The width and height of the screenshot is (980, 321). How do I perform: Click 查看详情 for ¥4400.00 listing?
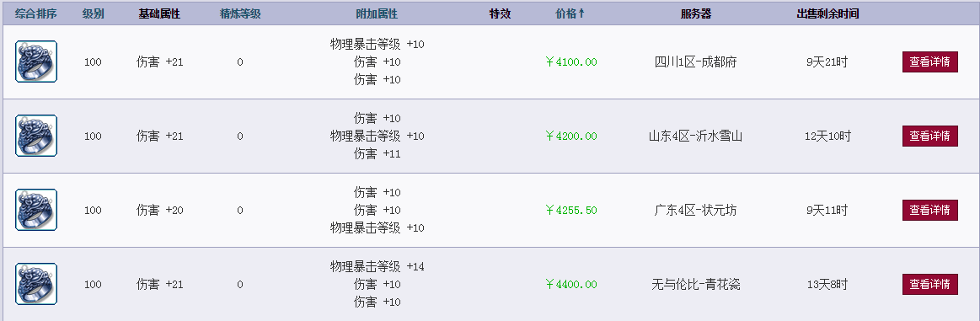[930, 284]
